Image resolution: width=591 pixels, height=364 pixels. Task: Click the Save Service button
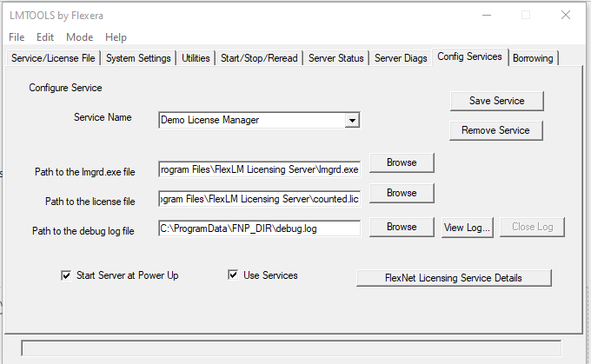pos(496,101)
